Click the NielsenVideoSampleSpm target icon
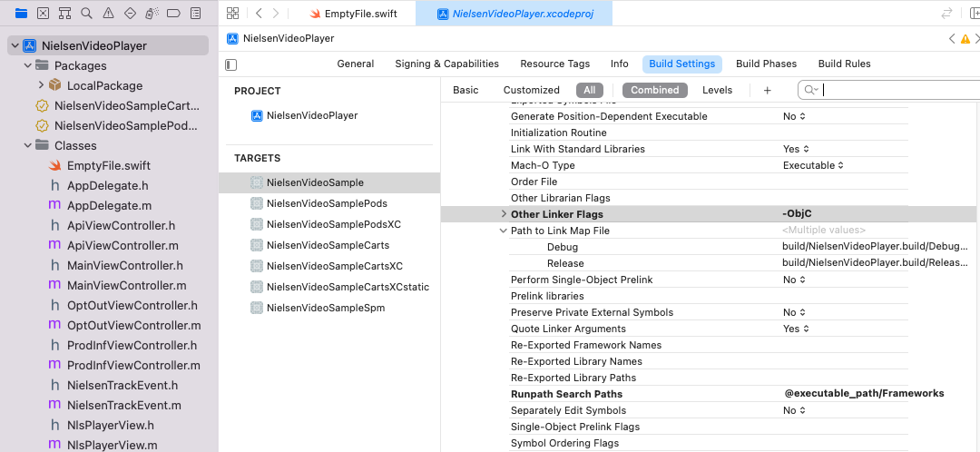 point(256,308)
